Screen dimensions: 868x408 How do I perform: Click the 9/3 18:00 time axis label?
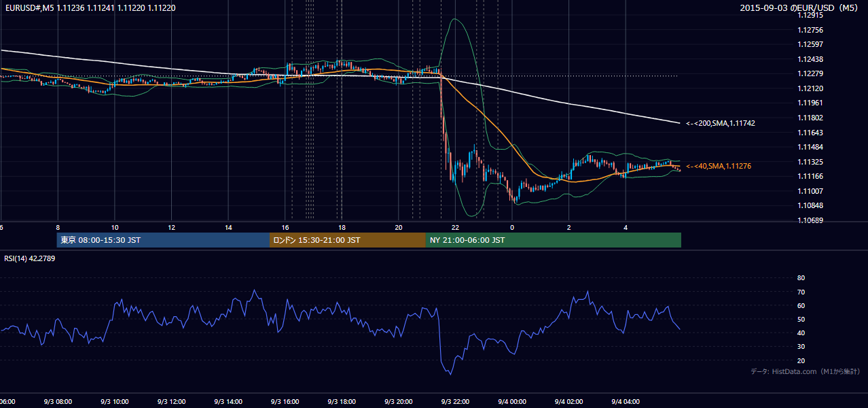[x=342, y=402]
